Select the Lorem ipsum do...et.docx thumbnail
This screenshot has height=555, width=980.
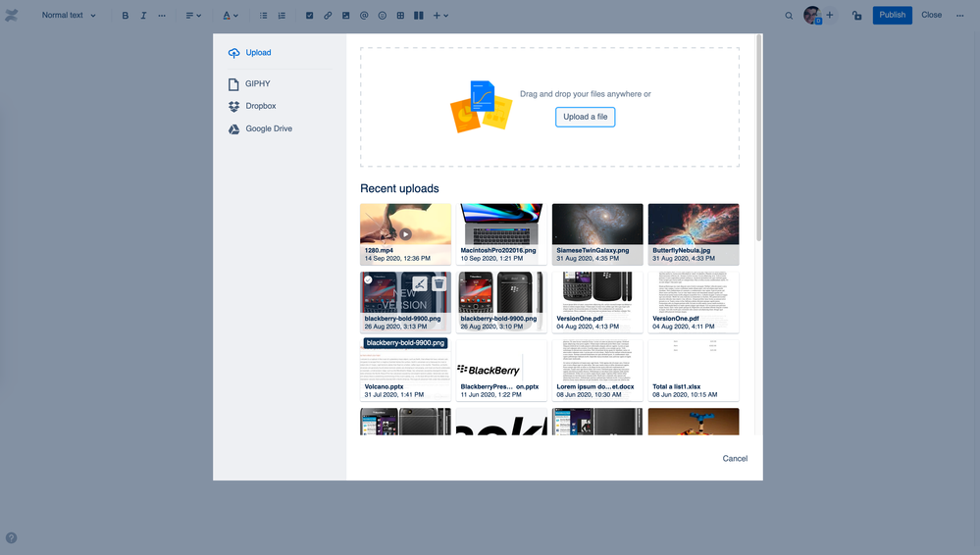pos(597,370)
